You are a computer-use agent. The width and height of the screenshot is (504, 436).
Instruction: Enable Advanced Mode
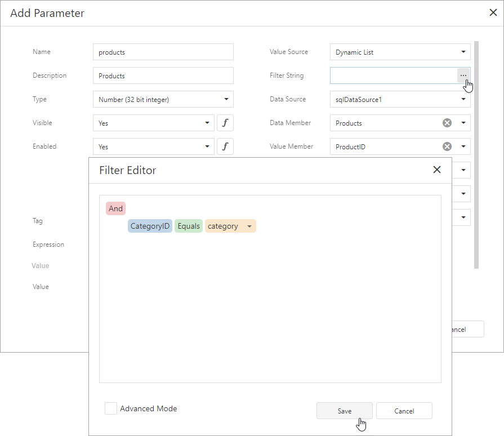click(x=111, y=408)
